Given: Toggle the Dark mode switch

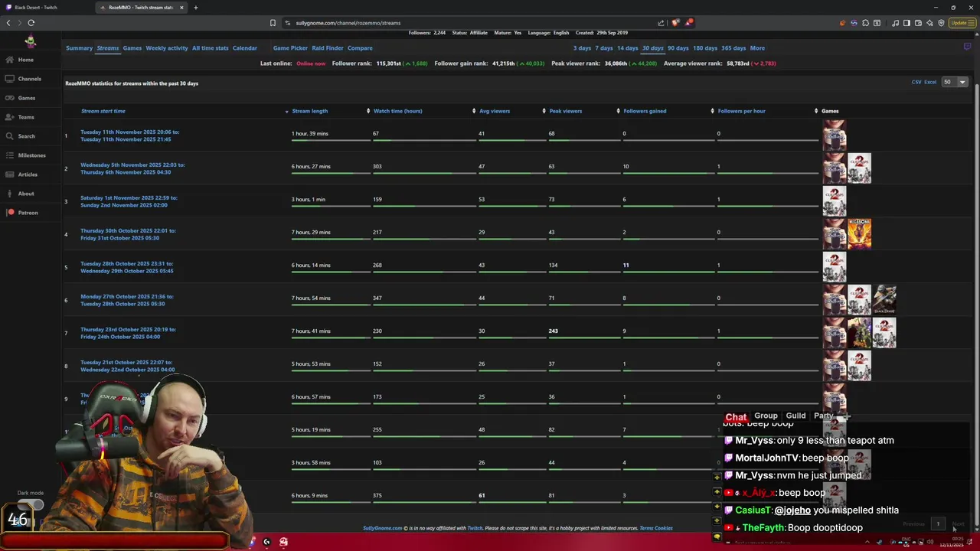Looking at the screenshot, I should 31,505.
